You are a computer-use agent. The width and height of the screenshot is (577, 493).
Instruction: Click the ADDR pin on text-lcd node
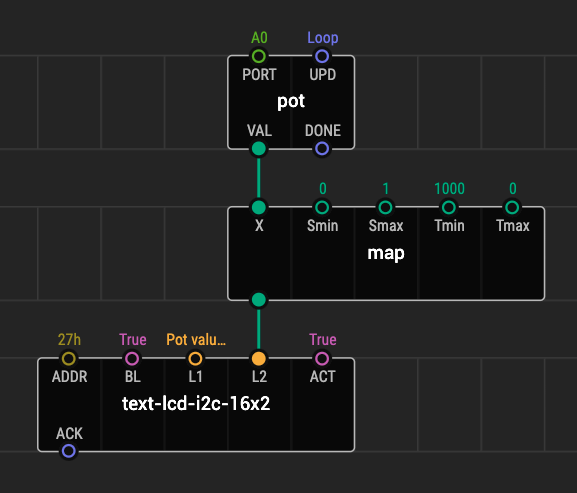[x=68, y=358]
